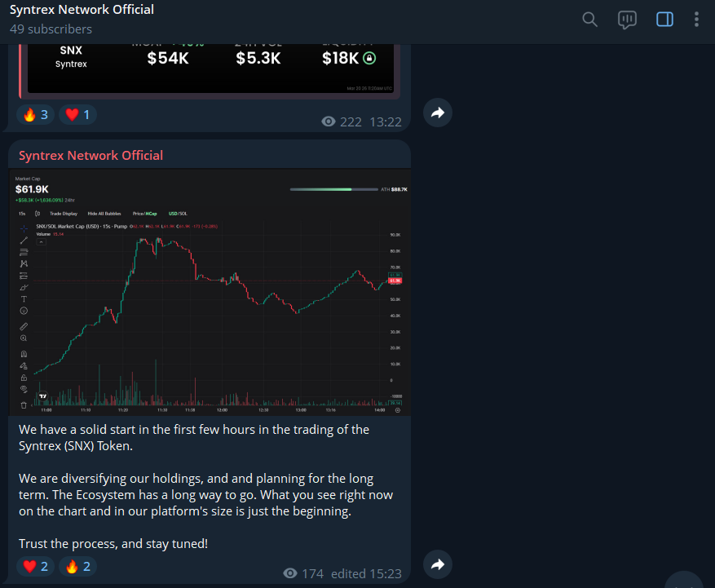Select the crosshair cursor tool
This screenshot has width=715, height=588.
[23, 229]
